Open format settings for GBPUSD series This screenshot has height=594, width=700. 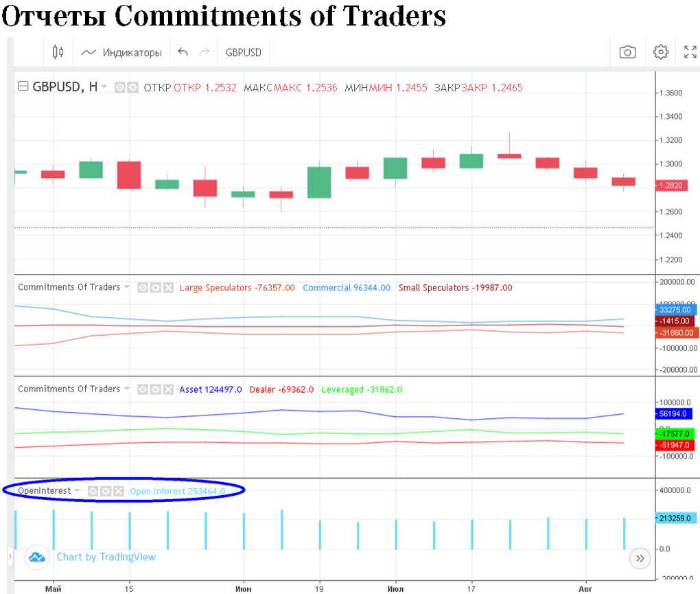point(132,88)
